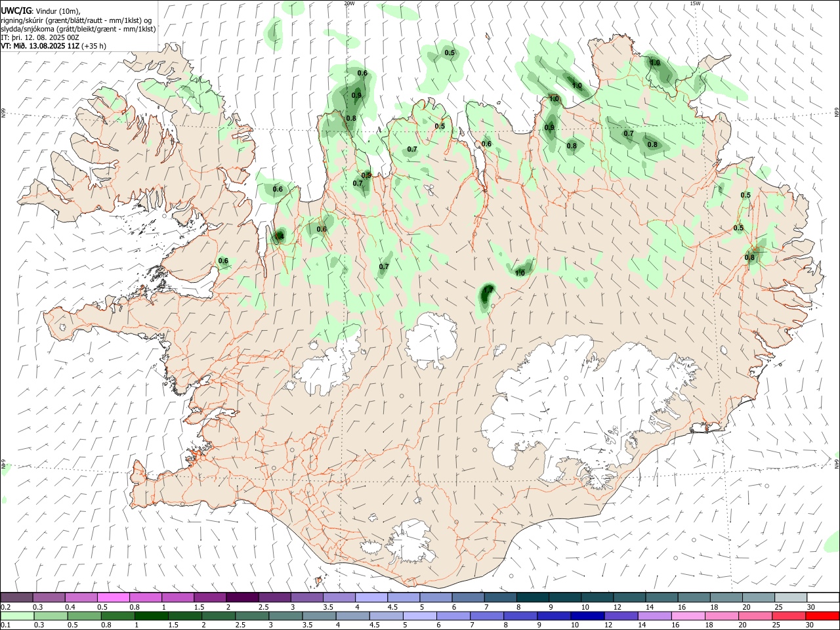The width and height of the screenshot is (840, 630).
Task: Pick the light periwinkle 4–4.5 swatch on upper bar
Action: pyautogui.click(x=371, y=597)
